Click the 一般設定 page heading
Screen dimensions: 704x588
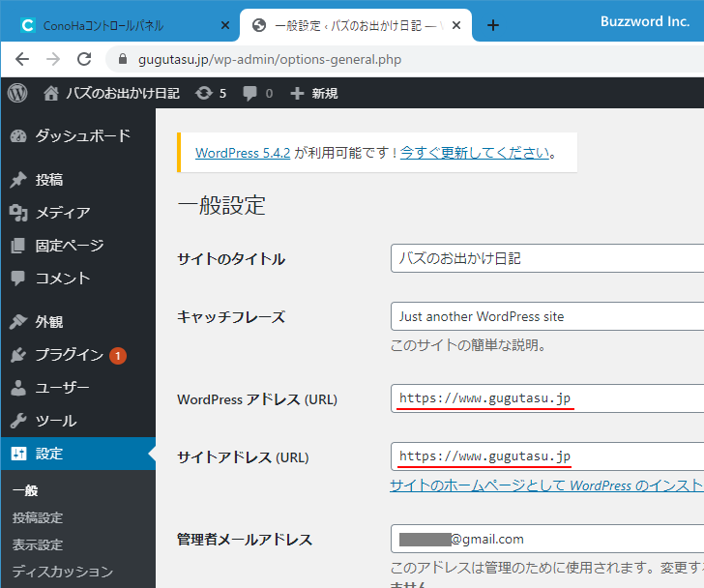[221, 205]
